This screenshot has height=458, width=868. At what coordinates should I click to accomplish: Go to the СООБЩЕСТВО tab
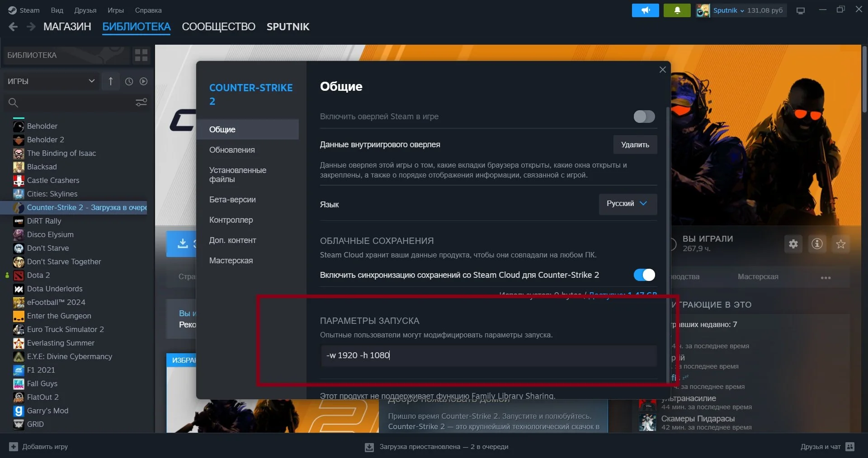[x=218, y=27]
